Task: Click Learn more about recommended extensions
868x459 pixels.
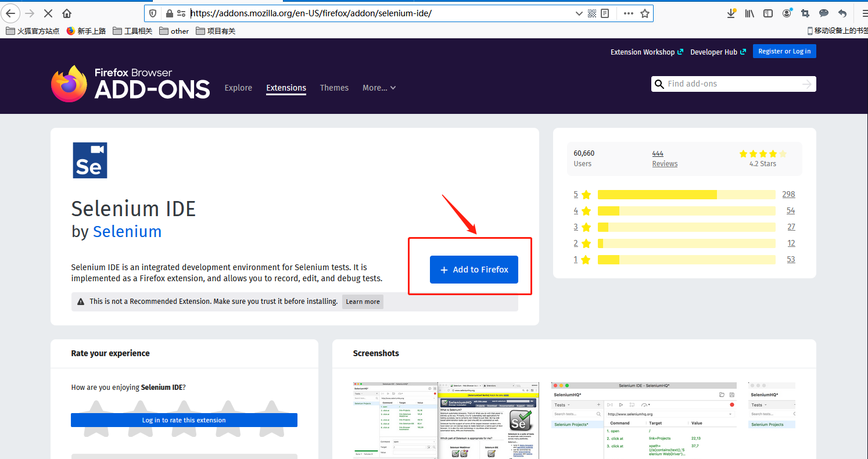Action: click(363, 302)
